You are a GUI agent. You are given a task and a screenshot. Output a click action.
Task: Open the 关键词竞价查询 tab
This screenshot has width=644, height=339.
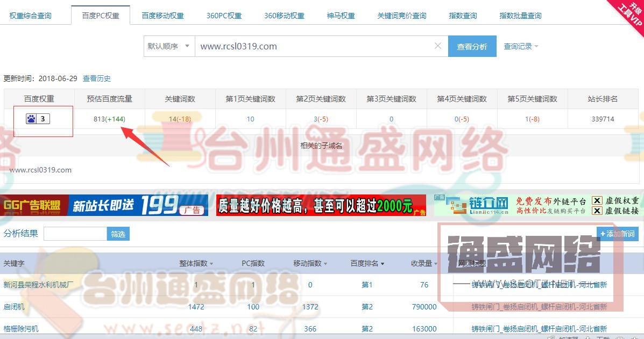pos(401,16)
